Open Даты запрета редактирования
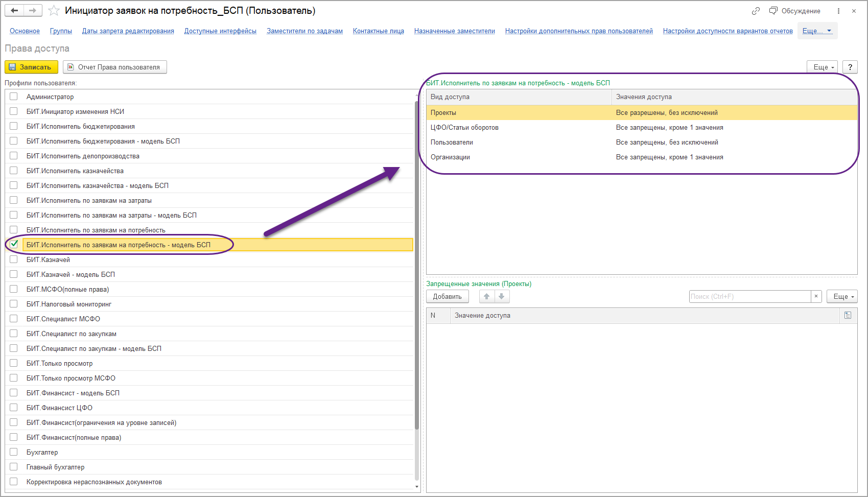 click(x=128, y=31)
